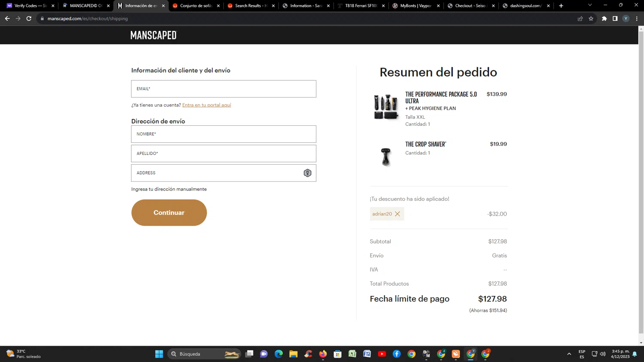Open the tab search chevron

(x=590, y=5)
